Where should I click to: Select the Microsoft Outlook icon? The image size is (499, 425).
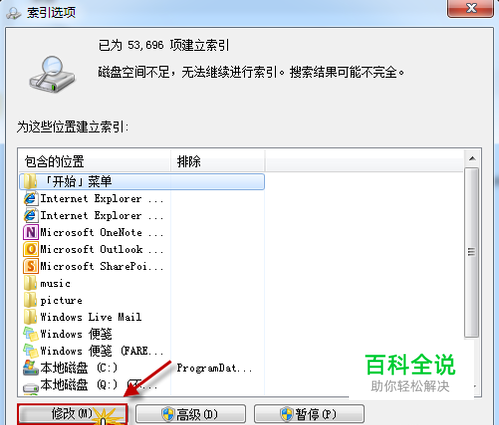click(30, 249)
